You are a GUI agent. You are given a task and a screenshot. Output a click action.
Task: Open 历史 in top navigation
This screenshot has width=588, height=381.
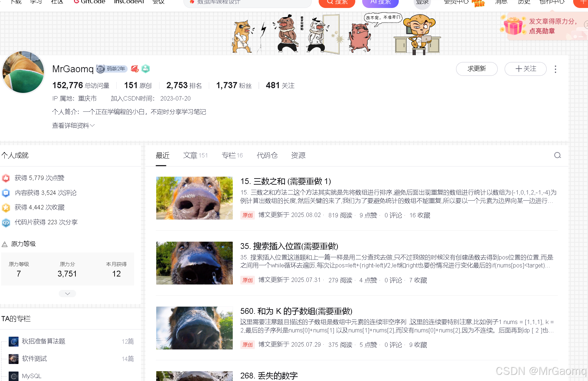[x=524, y=2]
